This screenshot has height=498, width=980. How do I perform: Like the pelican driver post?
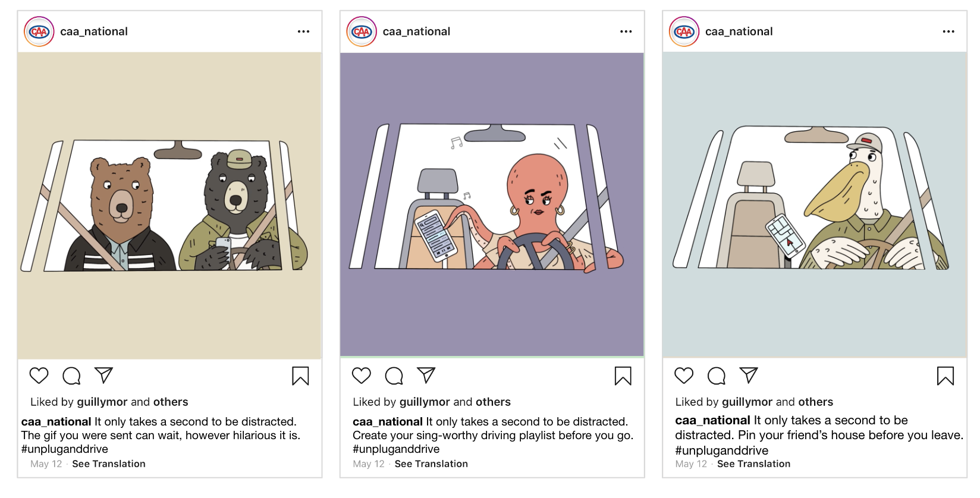(x=684, y=376)
